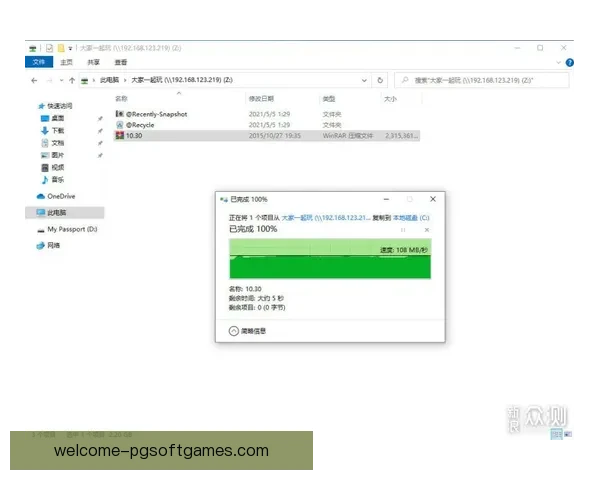Refresh the current folder
This screenshot has height=480, width=600.
[380, 80]
